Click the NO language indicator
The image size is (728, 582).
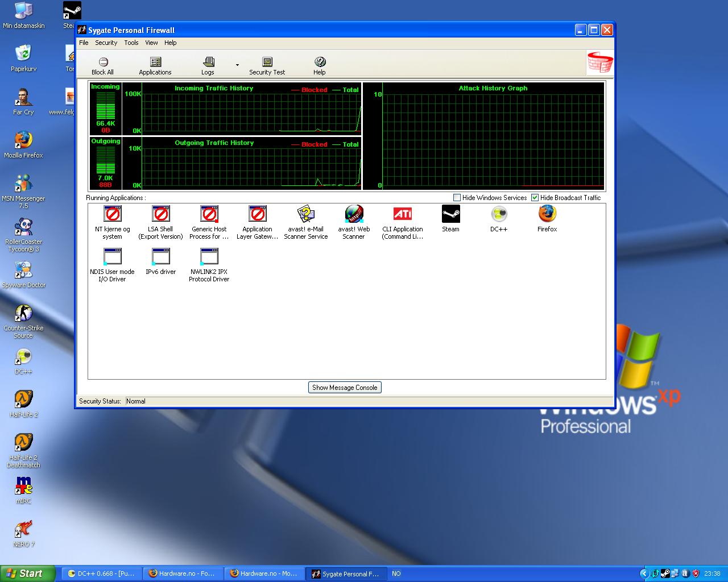(x=396, y=573)
